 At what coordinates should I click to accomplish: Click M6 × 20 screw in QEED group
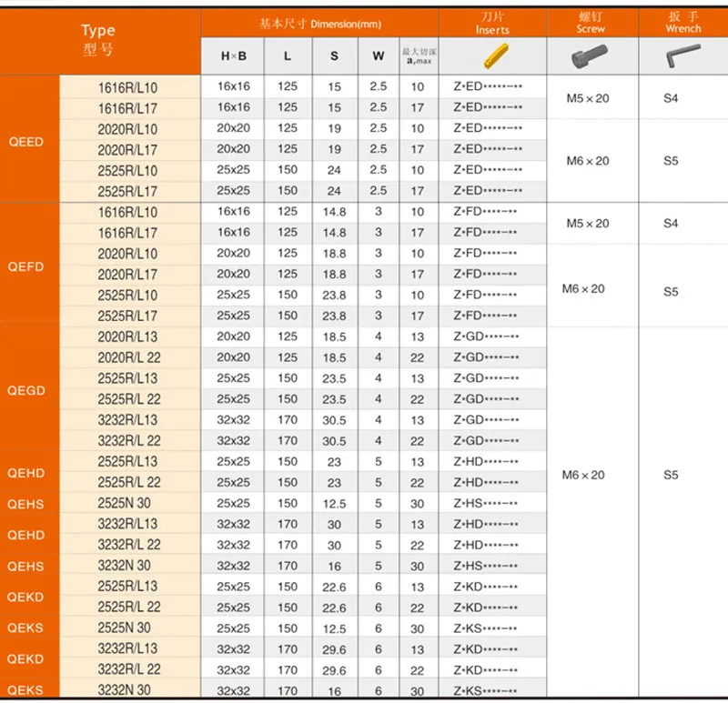(x=588, y=161)
